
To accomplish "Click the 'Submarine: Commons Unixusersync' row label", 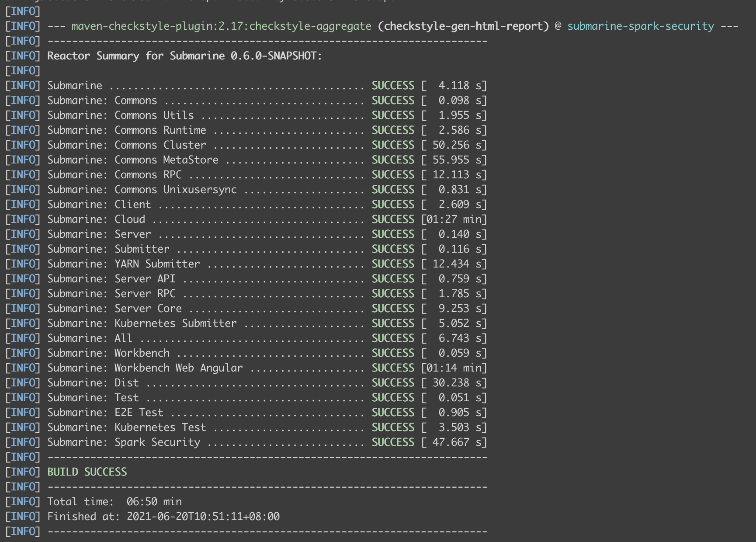I will point(142,190).
